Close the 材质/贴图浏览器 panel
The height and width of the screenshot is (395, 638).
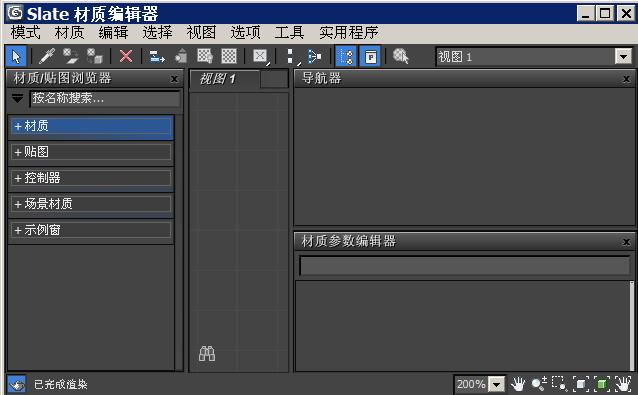coord(174,79)
